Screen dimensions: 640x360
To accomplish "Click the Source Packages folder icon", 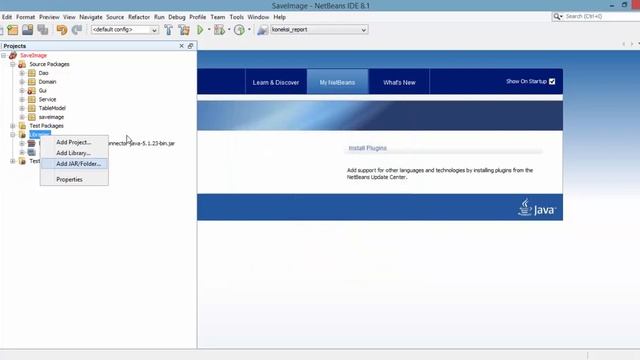I will pyautogui.click(x=22, y=64).
